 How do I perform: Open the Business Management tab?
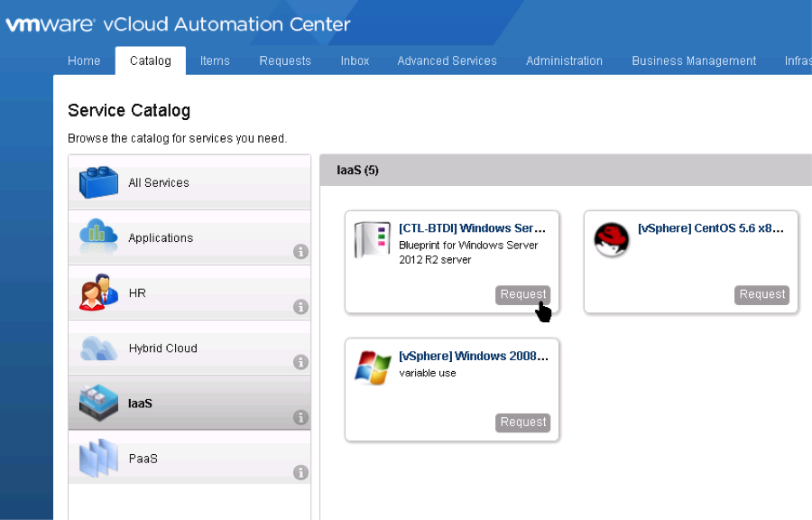[694, 60]
